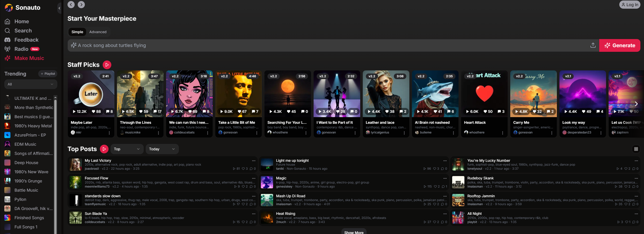Image resolution: width=644 pixels, height=234 pixels.
Task: Switch to the Simple tab
Action: (x=77, y=32)
